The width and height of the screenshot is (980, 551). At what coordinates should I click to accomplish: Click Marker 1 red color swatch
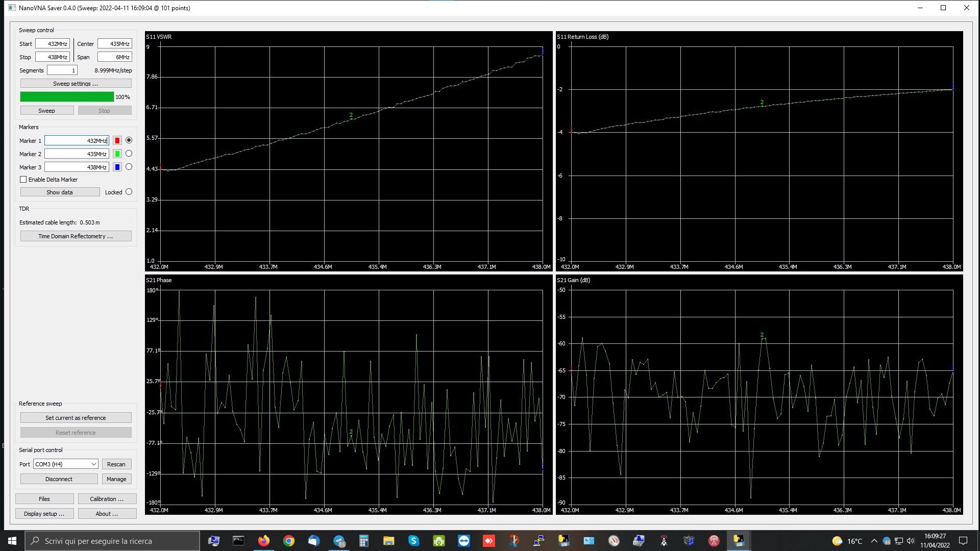tap(117, 141)
